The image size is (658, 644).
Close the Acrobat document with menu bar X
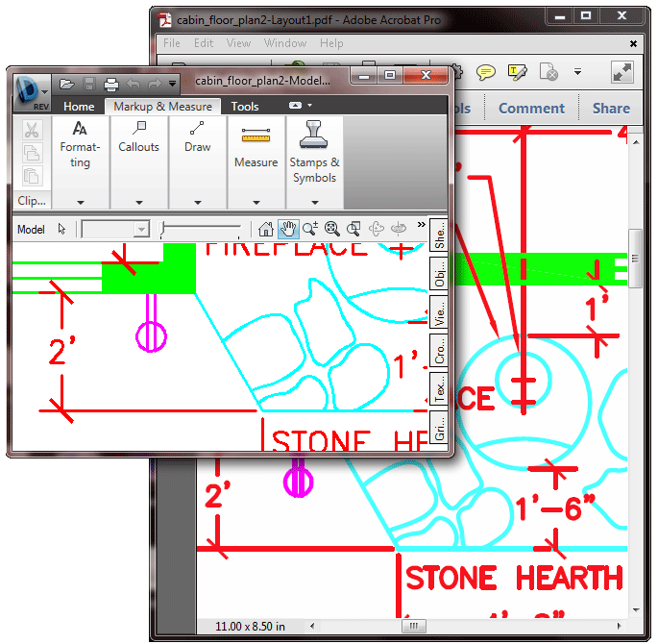[x=634, y=43]
